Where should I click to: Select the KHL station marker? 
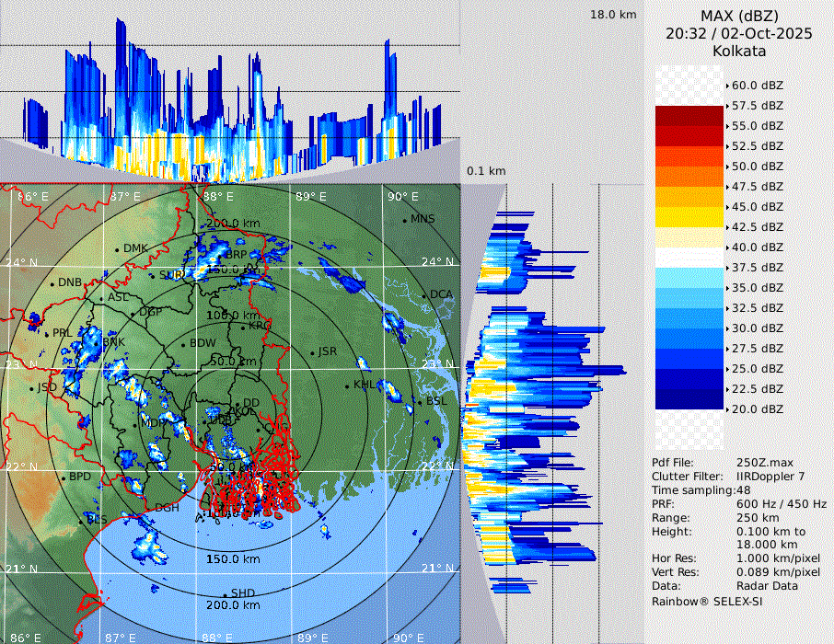pyautogui.click(x=347, y=386)
